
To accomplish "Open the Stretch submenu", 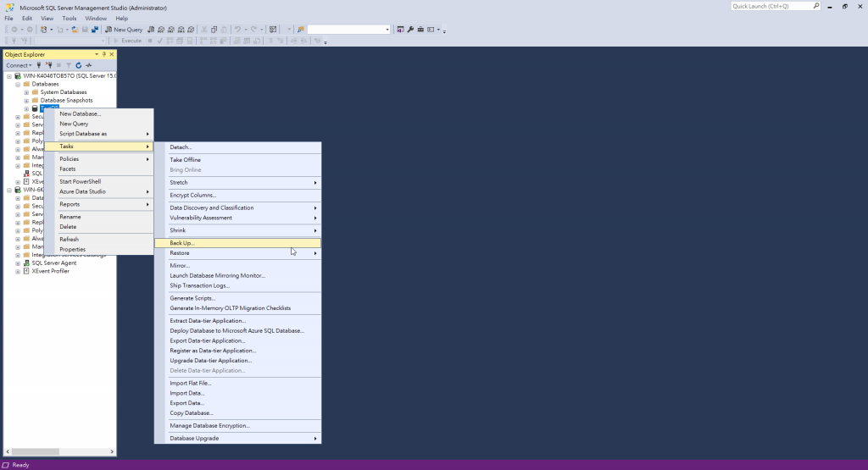I will pyautogui.click(x=237, y=182).
